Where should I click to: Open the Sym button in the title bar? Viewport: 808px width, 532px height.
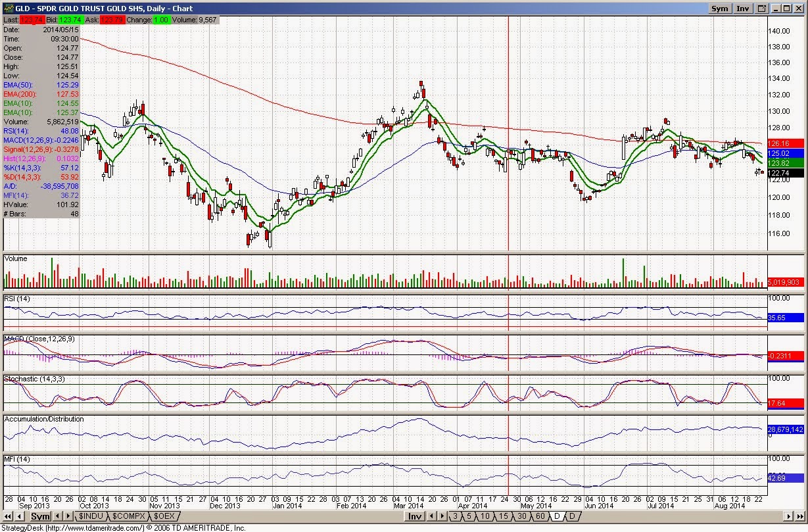pos(719,9)
